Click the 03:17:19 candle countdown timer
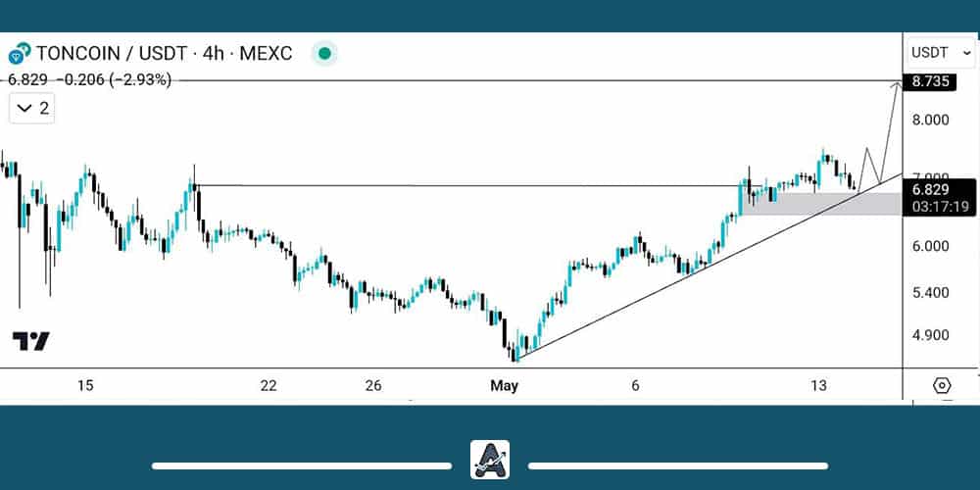This screenshot has width=980, height=490. click(x=940, y=207)
